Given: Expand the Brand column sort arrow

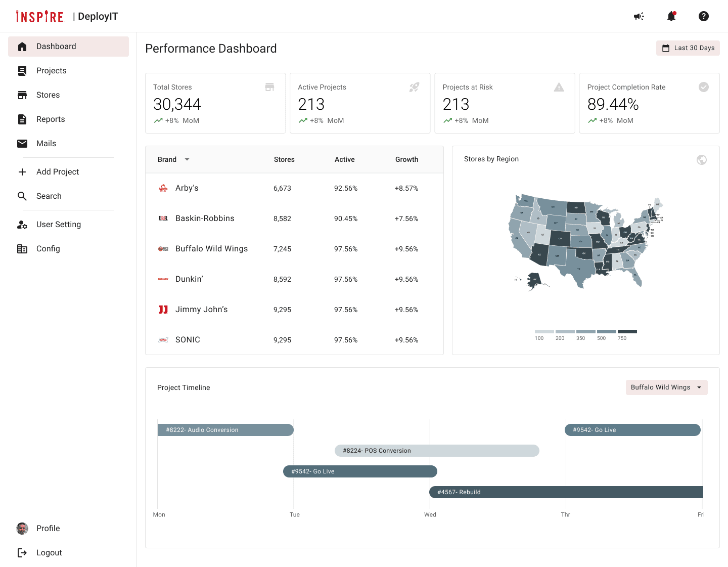Looking at the screenshot, I should click(x=187, y=159).
